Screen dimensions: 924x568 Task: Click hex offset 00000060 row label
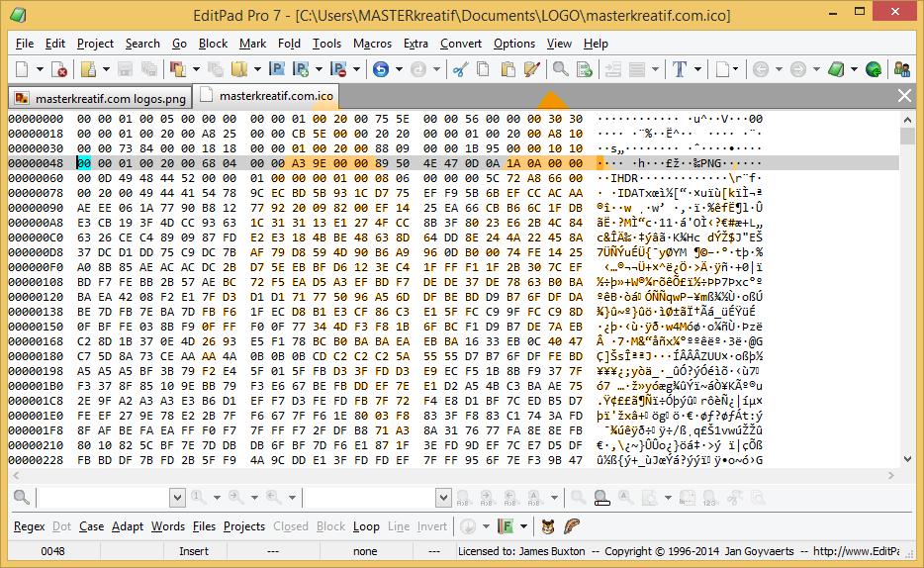pos(36,178)
